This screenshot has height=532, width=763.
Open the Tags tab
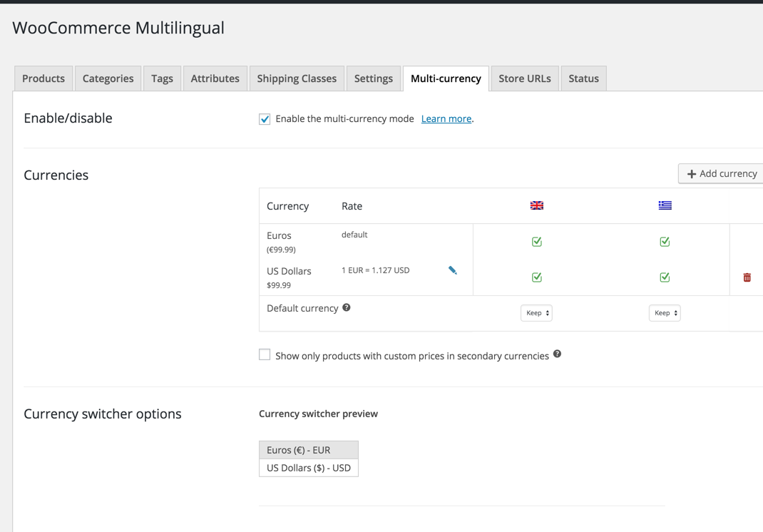[x=162, y=78]
